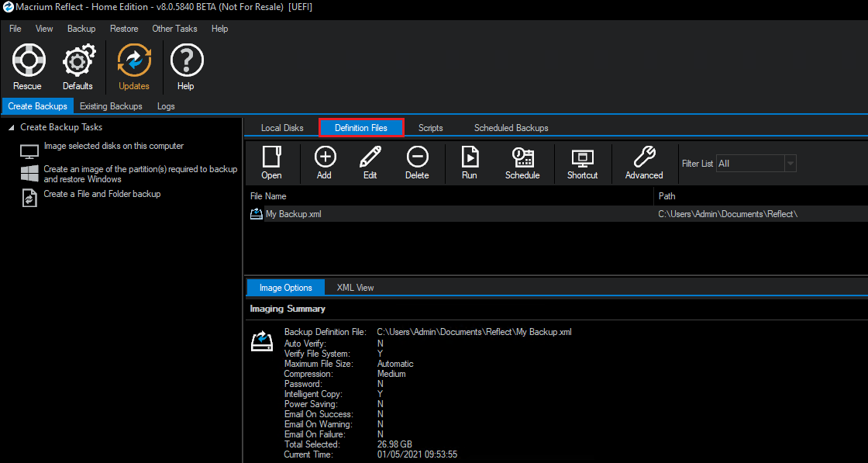The width and height of the screenshot is (868, 463).
Task: Switch to the Create Backups tab
Action: (38, 105)
